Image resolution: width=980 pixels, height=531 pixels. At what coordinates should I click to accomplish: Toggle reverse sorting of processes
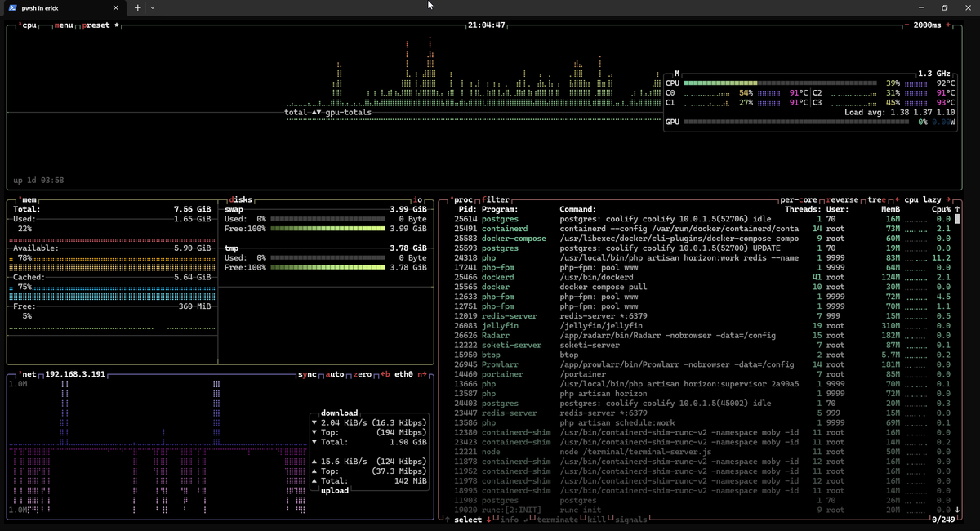(x=842, y=199)
